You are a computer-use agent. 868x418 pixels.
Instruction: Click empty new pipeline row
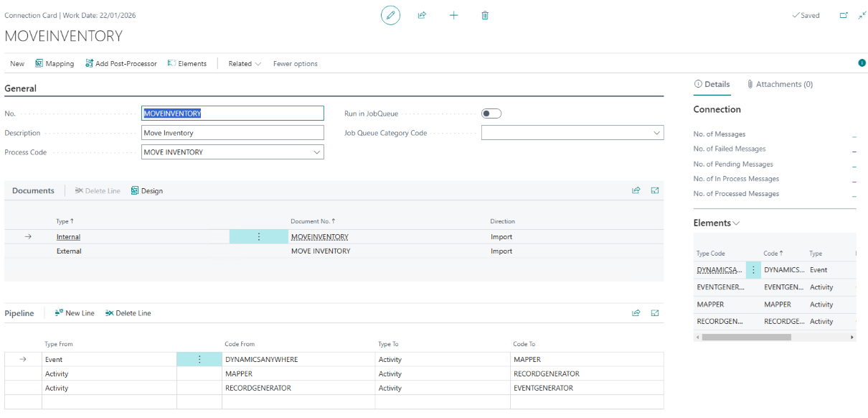click(x=334, y=402)
